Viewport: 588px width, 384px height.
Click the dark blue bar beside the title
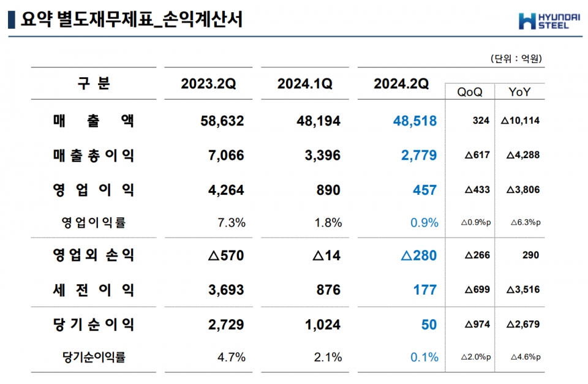tap(10, 20)
